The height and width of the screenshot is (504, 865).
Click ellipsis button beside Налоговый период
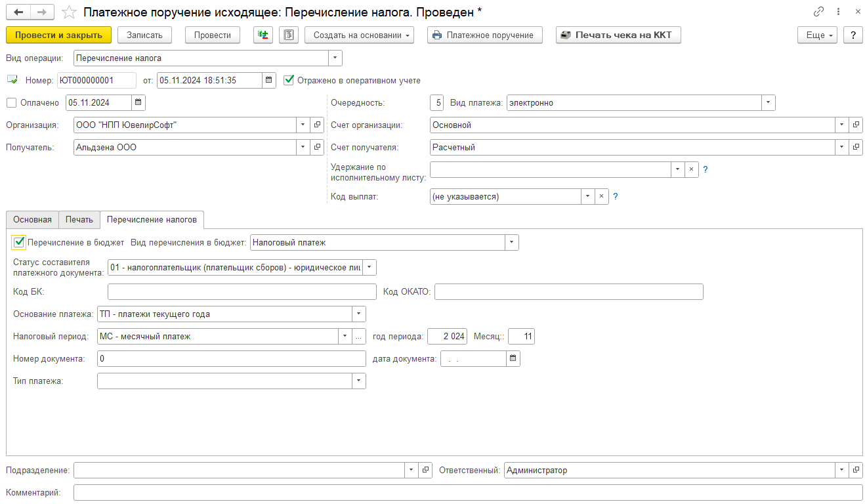pyautogui.click(x=358, y=336)
